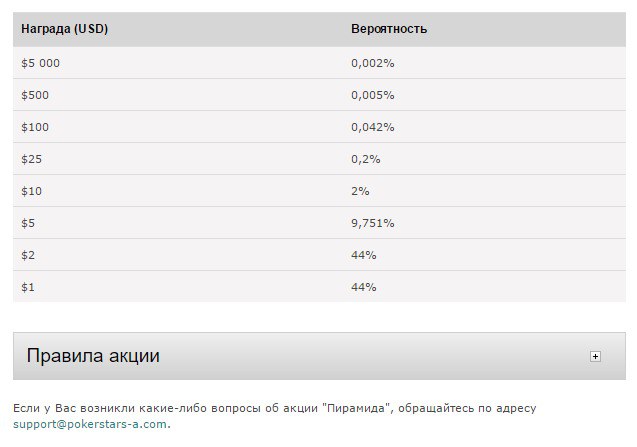Select the $5 000 reward cell
637x447 pixels.
coord(42,63)
